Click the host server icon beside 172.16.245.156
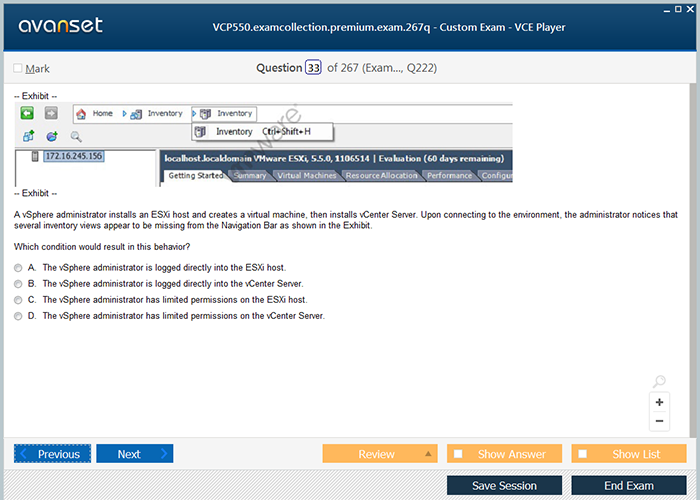 [x=35, y=156]
